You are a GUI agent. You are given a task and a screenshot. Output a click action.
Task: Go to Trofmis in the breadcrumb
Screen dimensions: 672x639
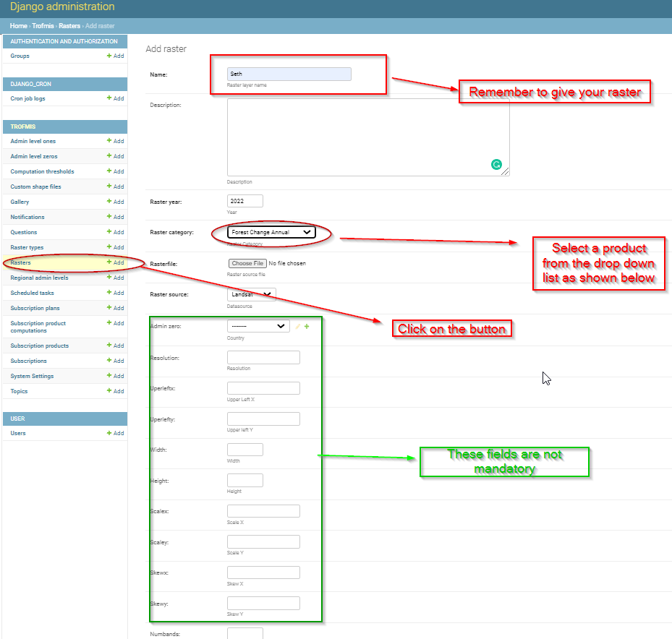43,26
